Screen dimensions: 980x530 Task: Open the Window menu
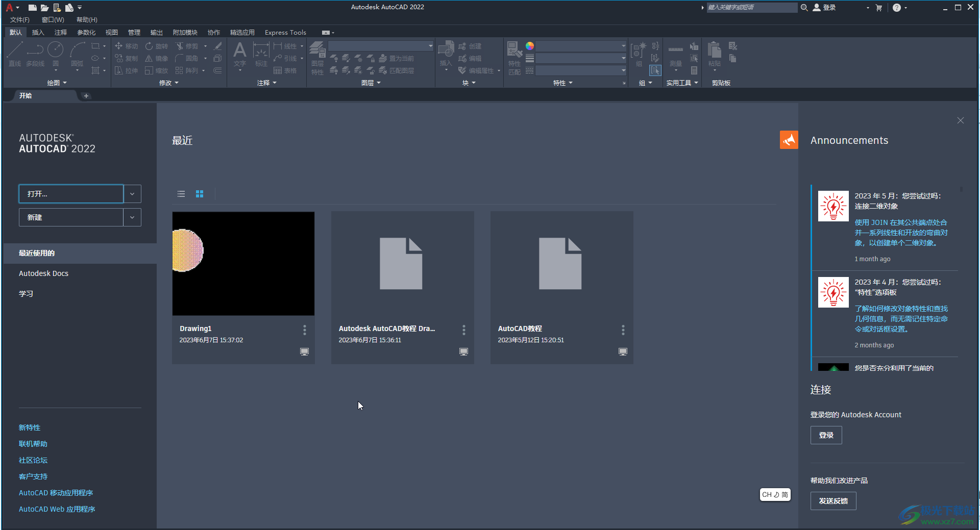(x=53, y=20)
